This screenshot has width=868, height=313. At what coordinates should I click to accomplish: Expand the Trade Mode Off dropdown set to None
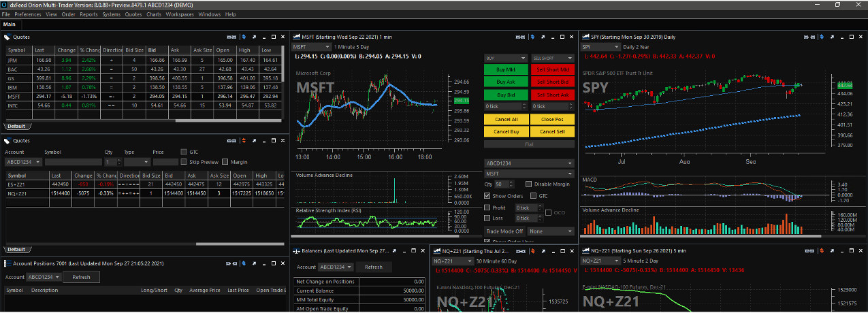(551, 231)
